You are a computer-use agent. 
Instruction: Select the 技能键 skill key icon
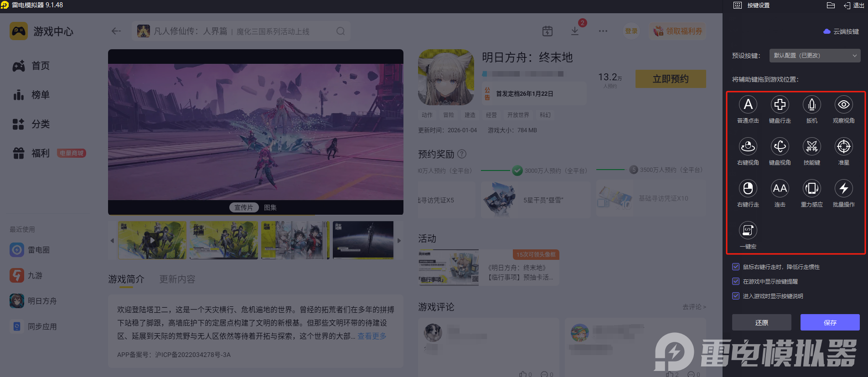[x=812, y=146]
